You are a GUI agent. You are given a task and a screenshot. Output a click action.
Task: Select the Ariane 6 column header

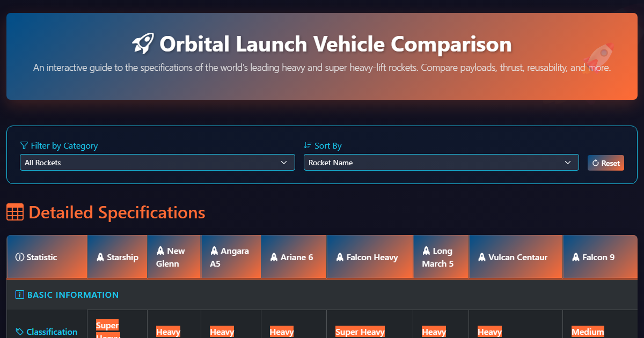click(294, 257)
